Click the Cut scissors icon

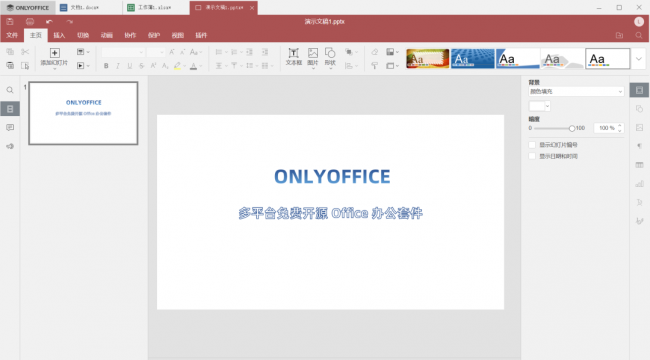pos(25,52)
